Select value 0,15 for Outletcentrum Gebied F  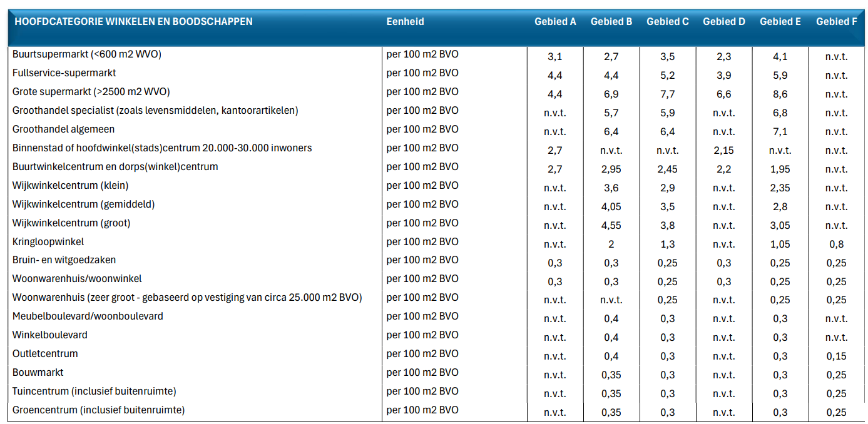pyautogui.click(x=837, y=355)
